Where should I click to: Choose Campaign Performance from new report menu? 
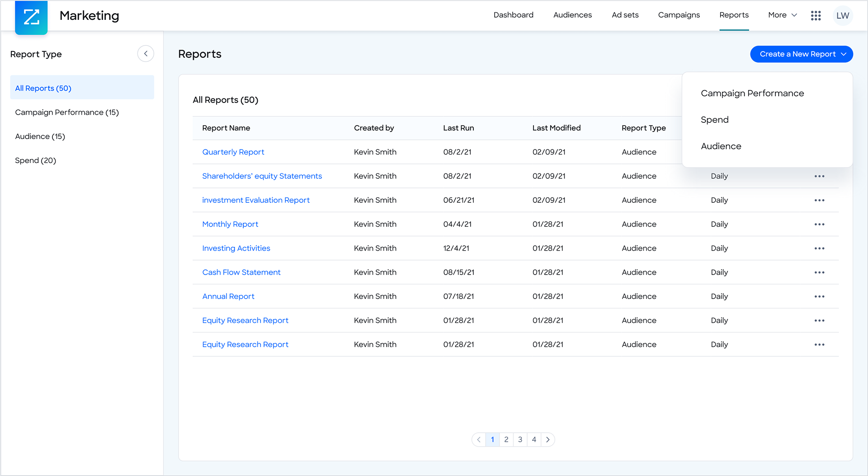pos(752,93)
